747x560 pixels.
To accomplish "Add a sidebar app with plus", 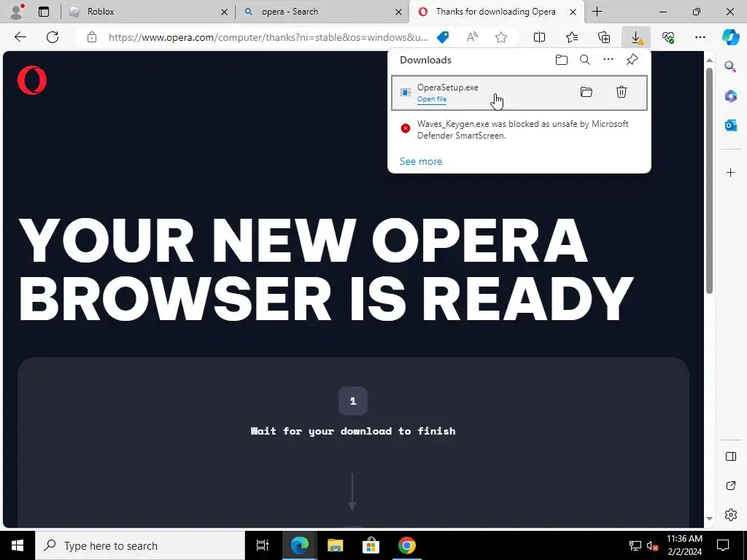I will [731, 172].
